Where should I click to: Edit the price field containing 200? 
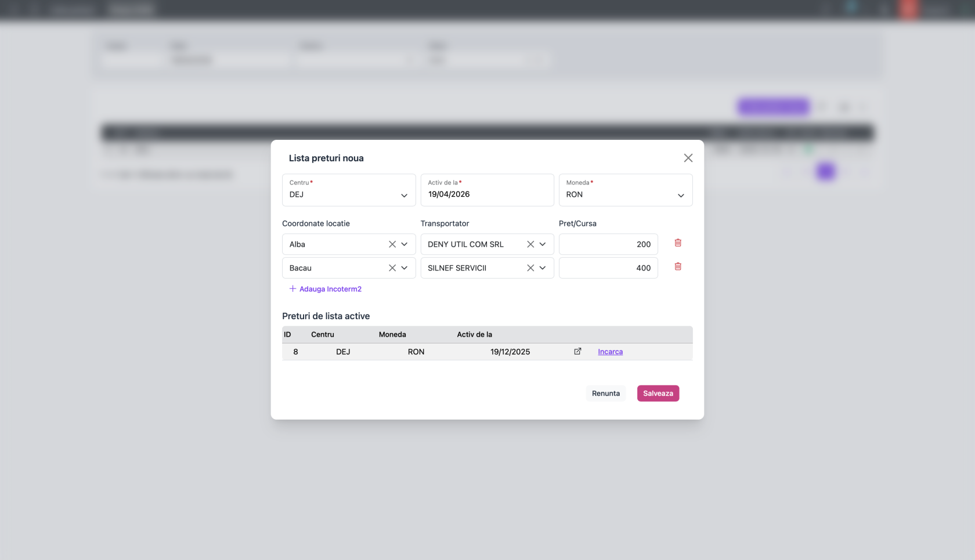pyautogui.click(x=608, y=244)
